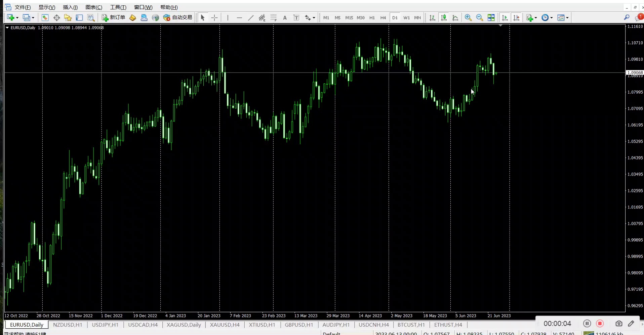Select the vertical line drawing tool
The height and width of the screenshot is (335, 644).
[228, 18]
